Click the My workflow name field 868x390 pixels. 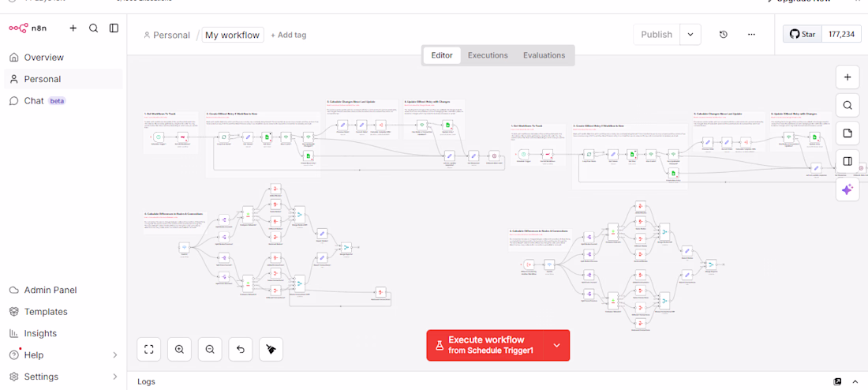tap(233, 35)
